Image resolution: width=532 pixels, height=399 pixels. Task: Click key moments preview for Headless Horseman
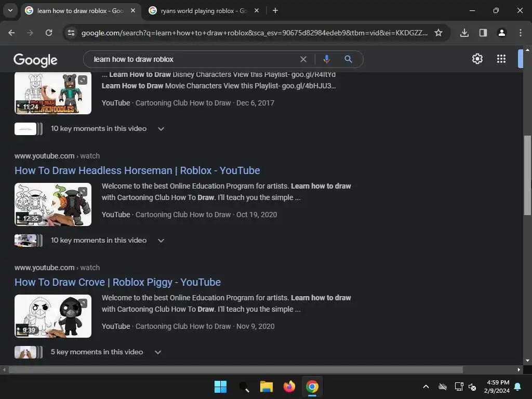[x=29, y=240]
